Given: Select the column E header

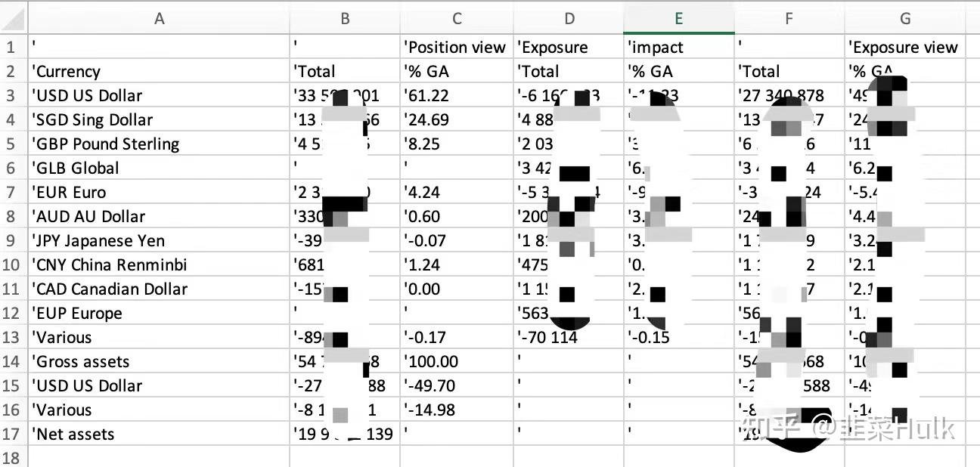Looking at the screenshot, I should [x=678, y=18].
